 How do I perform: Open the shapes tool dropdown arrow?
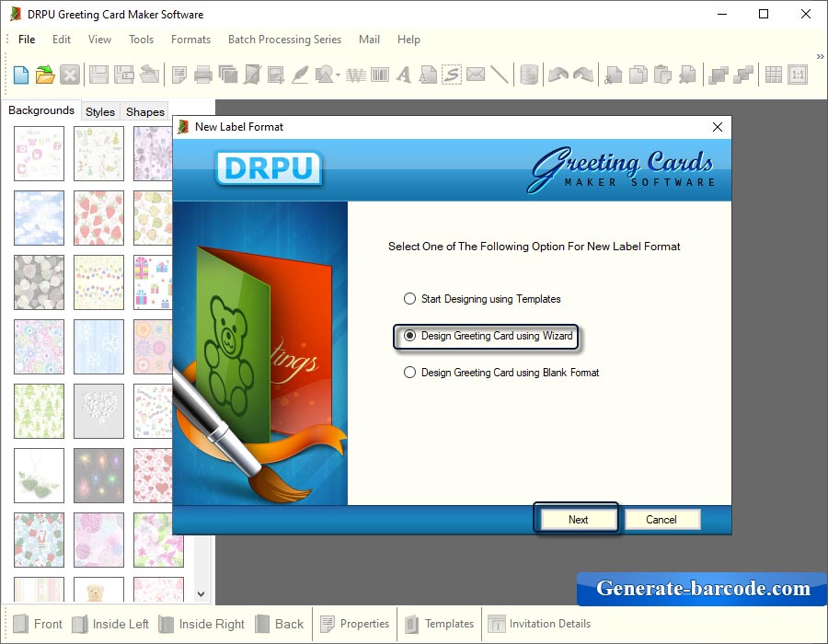click(x=338, y=75)
